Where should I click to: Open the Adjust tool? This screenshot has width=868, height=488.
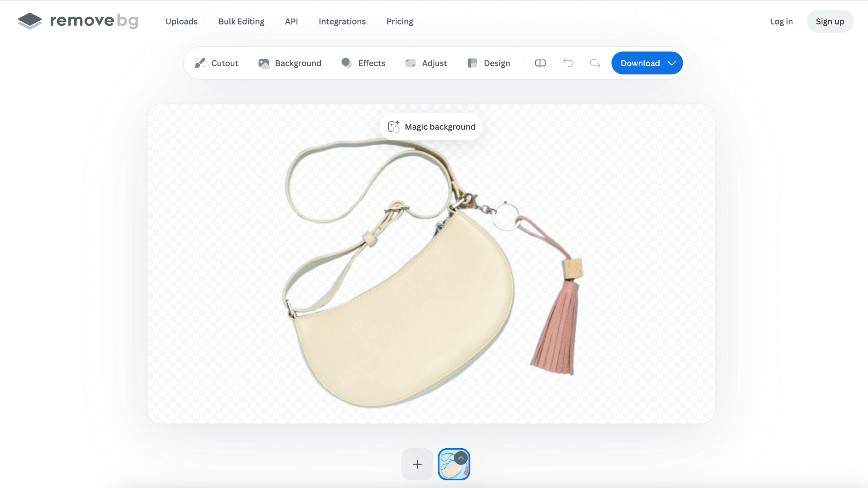point(426,63)
